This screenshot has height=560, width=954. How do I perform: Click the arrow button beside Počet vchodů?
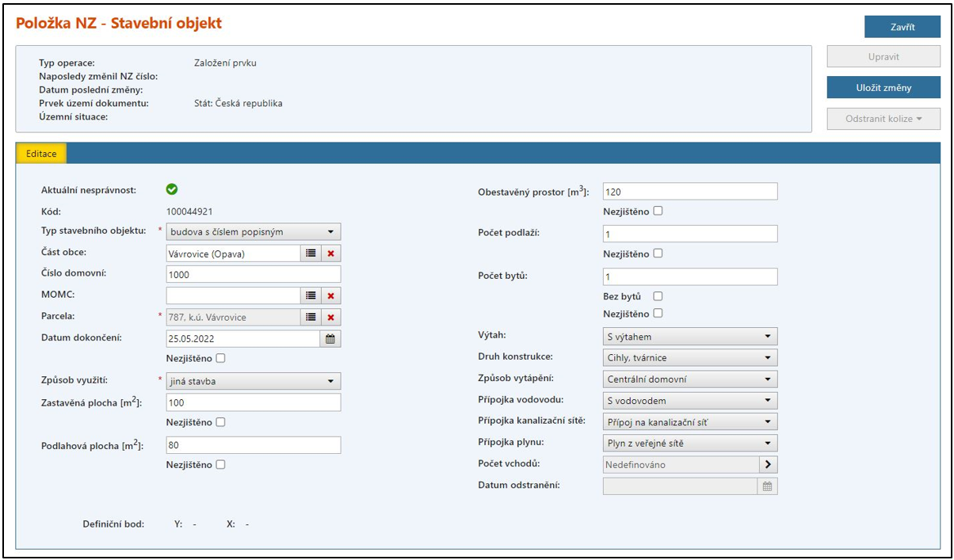click(x=768, y=465)
